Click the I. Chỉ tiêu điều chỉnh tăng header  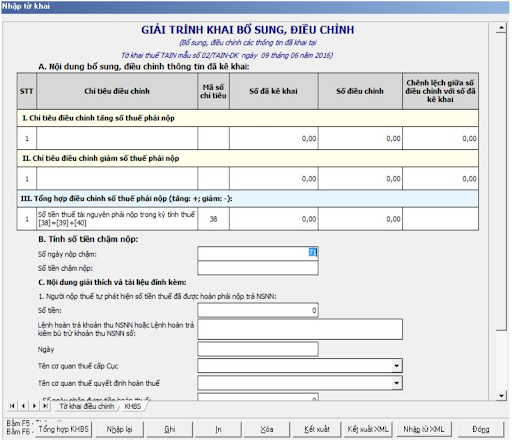248,118
